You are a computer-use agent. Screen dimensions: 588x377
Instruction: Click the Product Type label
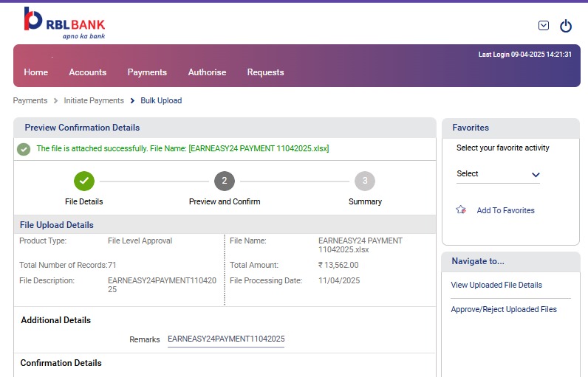click(x=43, y=241)
